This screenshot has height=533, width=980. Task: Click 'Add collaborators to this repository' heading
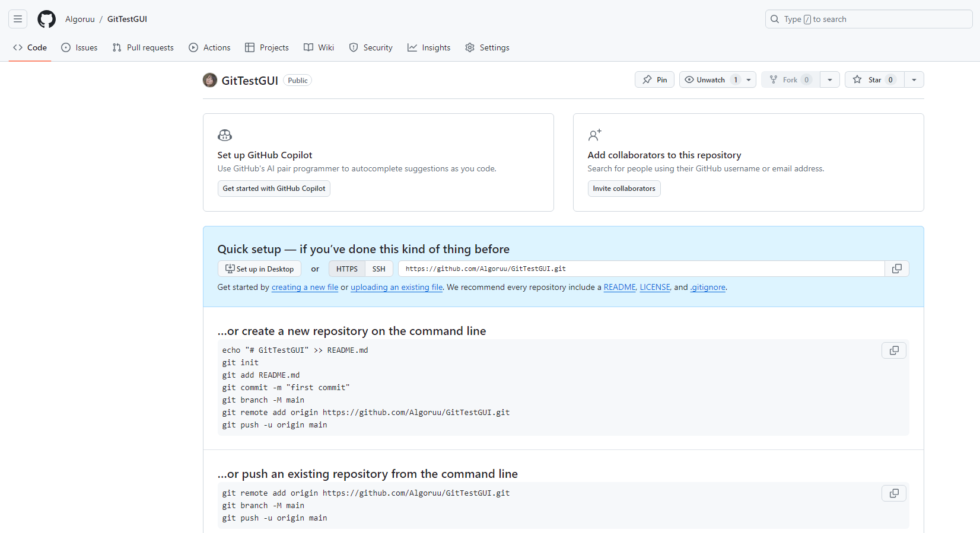(x=664, y=155)
